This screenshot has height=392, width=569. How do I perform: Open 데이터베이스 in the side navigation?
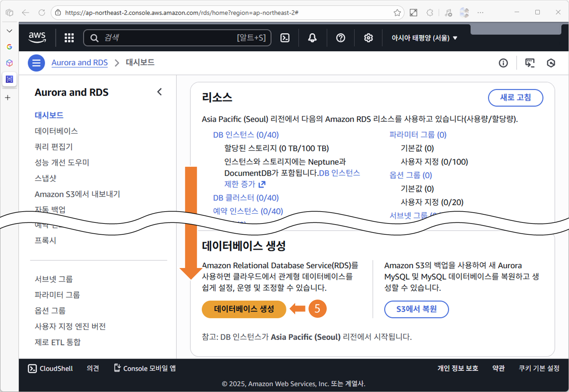point(56,131)
